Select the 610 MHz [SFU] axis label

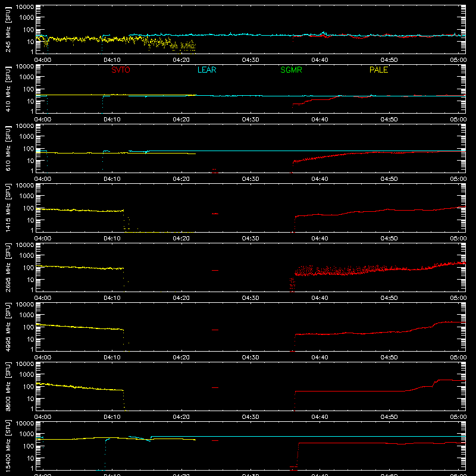tap(8, 148)
